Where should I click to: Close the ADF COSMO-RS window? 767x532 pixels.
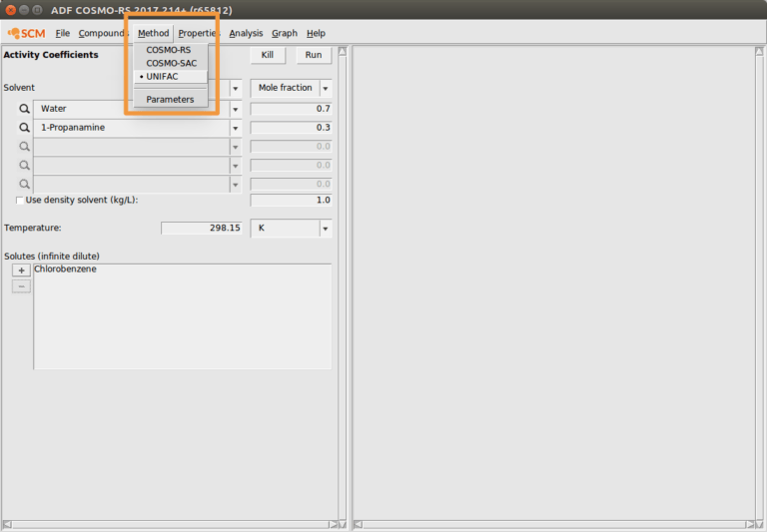pos(11,10)
